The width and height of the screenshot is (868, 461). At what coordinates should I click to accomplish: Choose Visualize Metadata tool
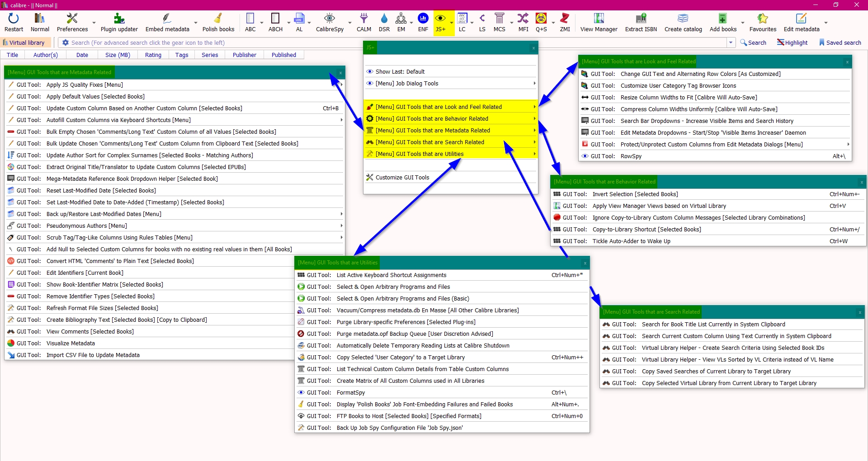(149, 343)
